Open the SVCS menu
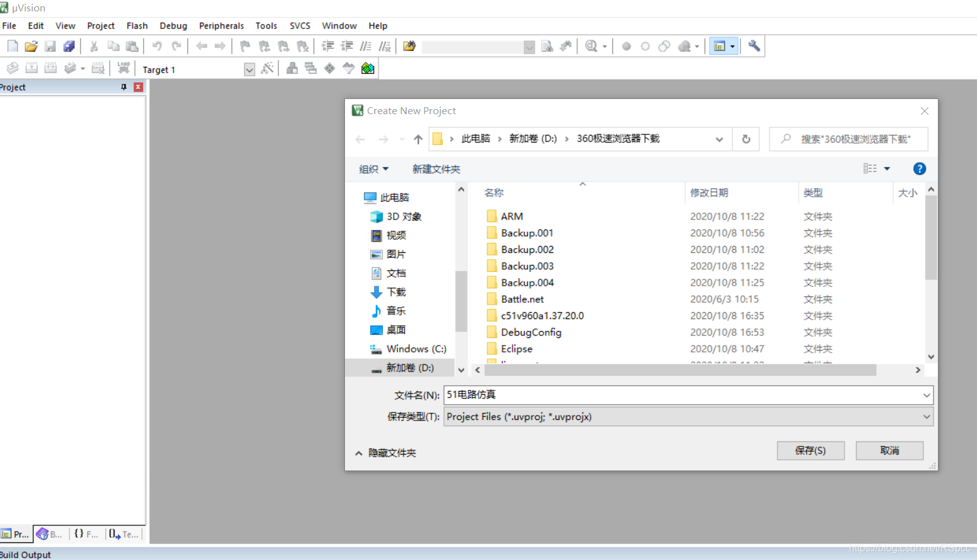977x560 pixels. (300, 26)
